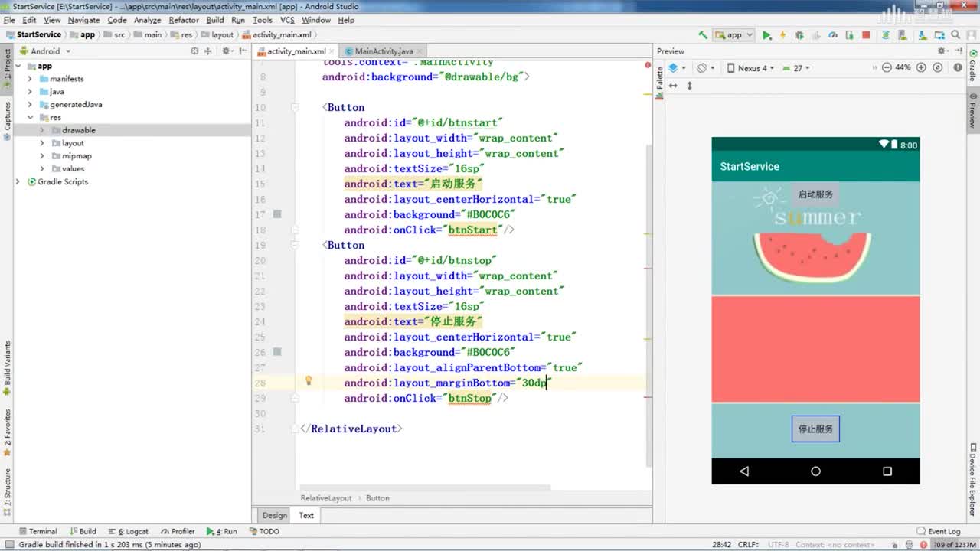
Task: Open the Event Log
Action: [939, 531]
